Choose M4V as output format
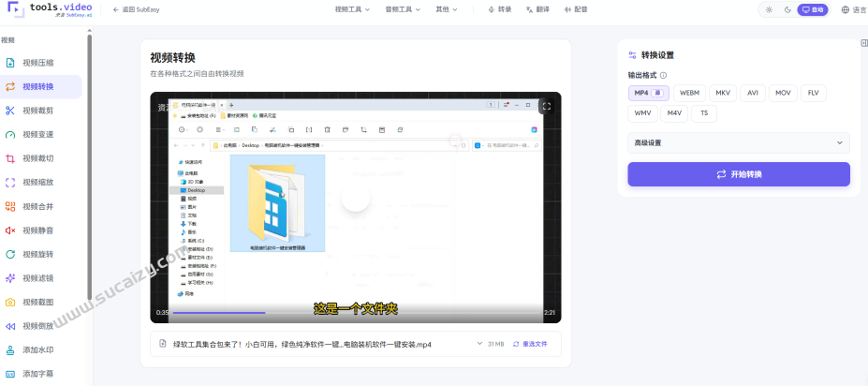Viewport: 868px width, 386px height. [x=674, y=113]
